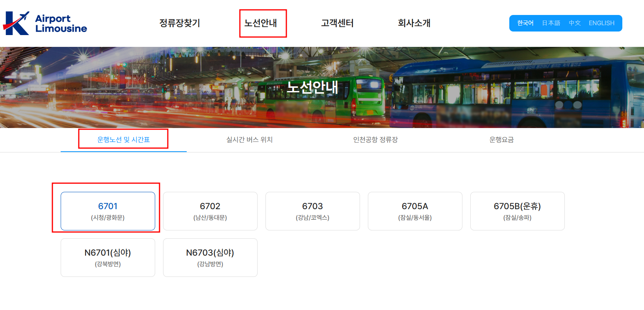Choose route 6703 강남/코엑스
This screenshot has width=644, height=310.
click(313, 211)
